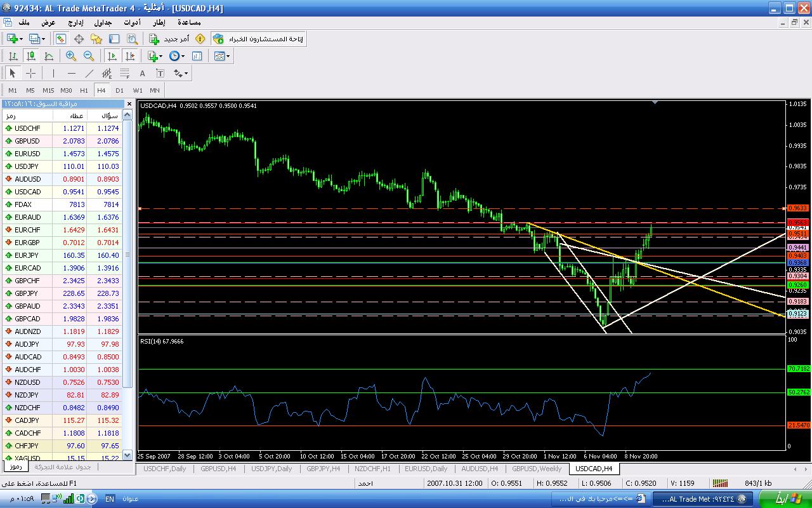Expand the Periodicity clock dropdown
Image resolution: width=812 pixels, height=508 pixels.
point(183,56)
